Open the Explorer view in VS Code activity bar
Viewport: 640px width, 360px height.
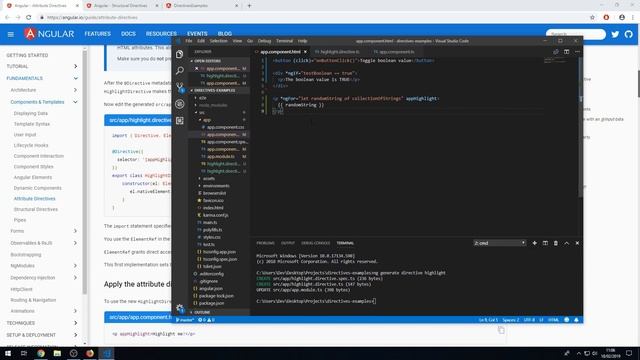coord(180,54)
